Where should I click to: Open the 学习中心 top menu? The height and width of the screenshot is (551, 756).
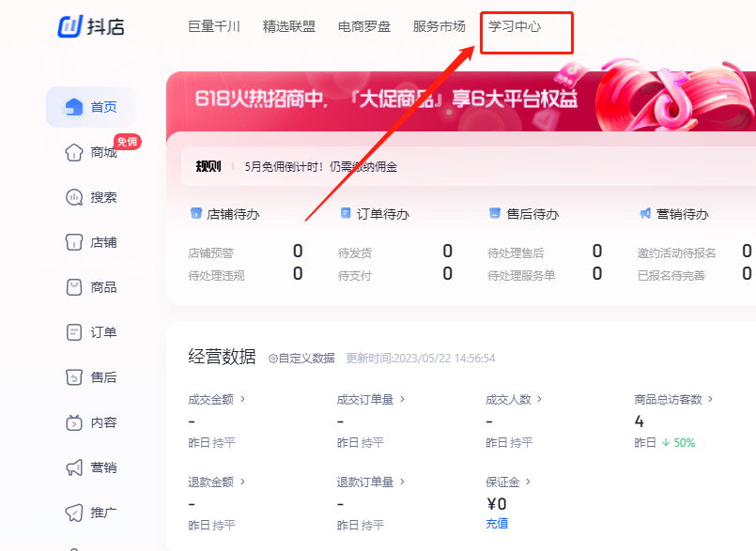point(515,26)
